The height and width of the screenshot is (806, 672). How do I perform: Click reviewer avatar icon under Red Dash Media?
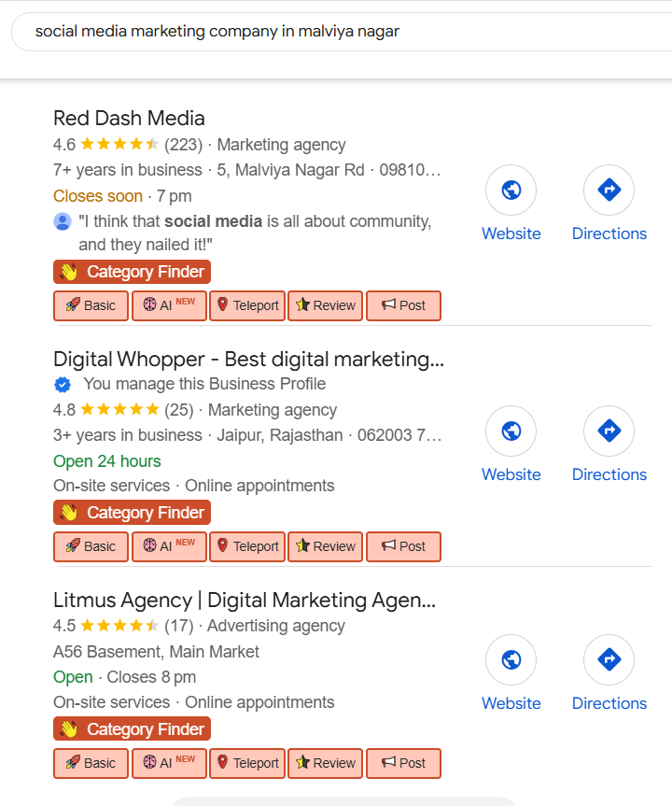coord(63,222)
